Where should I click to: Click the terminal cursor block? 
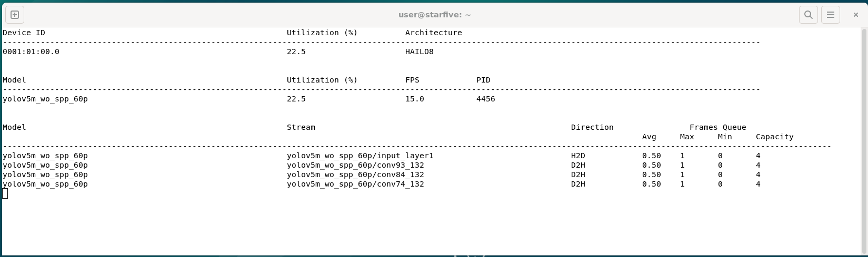5,193
